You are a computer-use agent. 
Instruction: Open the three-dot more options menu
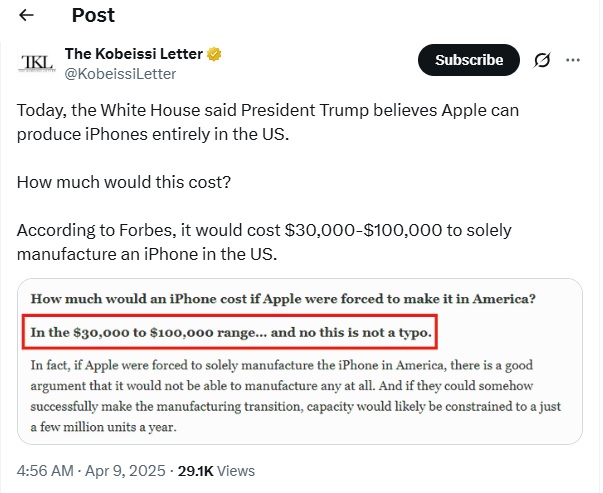[573, 60]
